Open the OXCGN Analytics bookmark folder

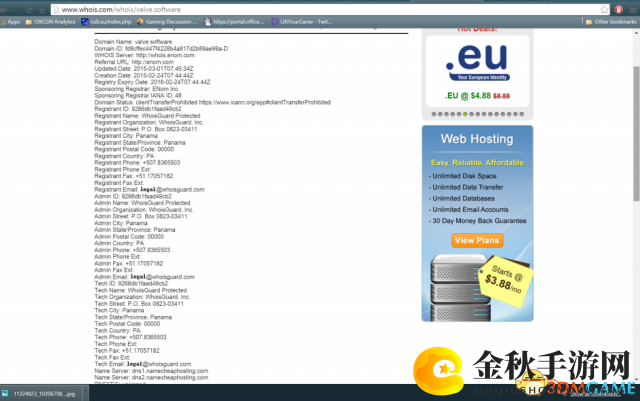(51, 22)
